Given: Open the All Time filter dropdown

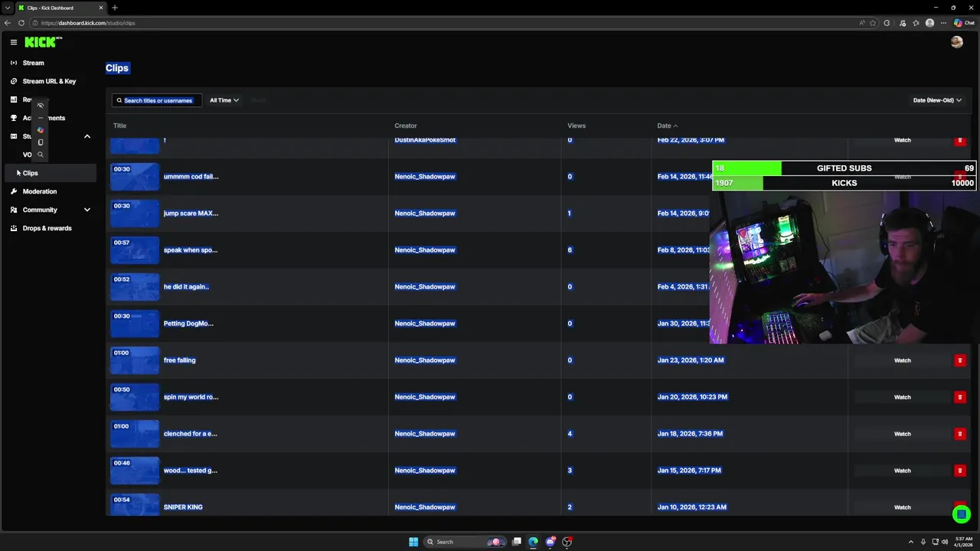Looking at the screenshot, I should (x=224, y=100).
